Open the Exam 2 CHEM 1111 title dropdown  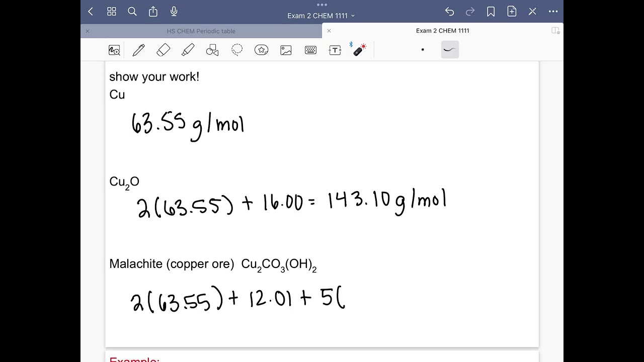[321, 16]
